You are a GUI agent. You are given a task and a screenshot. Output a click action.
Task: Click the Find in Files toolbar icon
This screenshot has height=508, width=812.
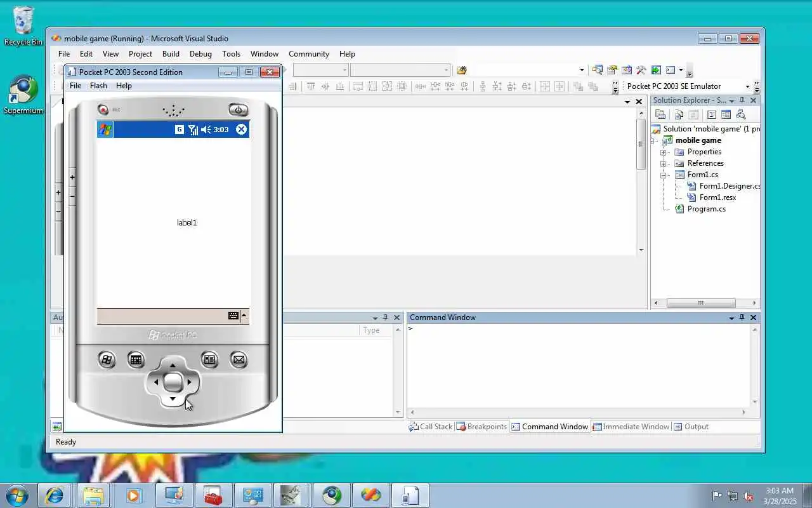[462, 70]
